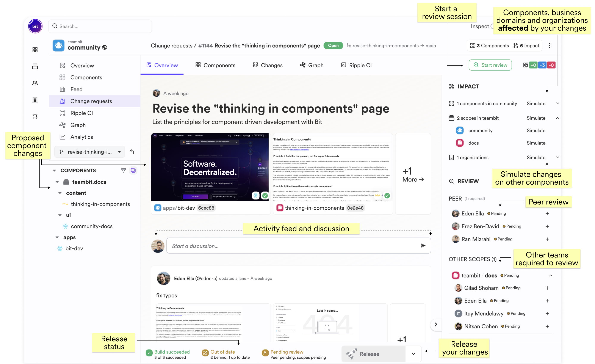Click the filter icon in COMPONENTS header

(123, 170)
